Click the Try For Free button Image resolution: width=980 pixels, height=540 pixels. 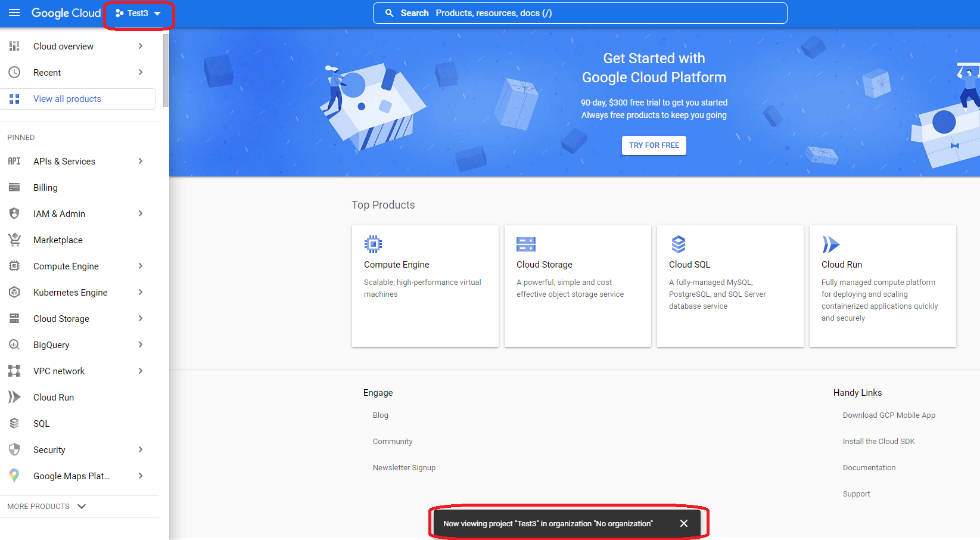click(654, 145)
